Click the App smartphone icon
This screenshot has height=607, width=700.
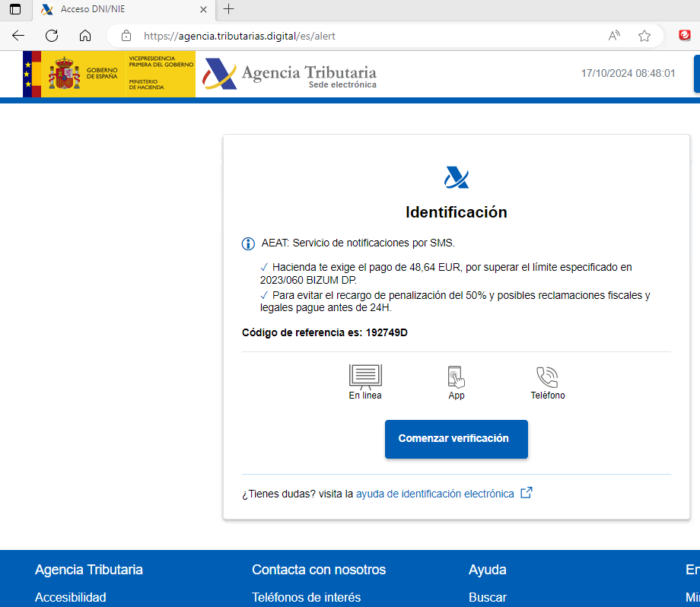click(456, 377)
